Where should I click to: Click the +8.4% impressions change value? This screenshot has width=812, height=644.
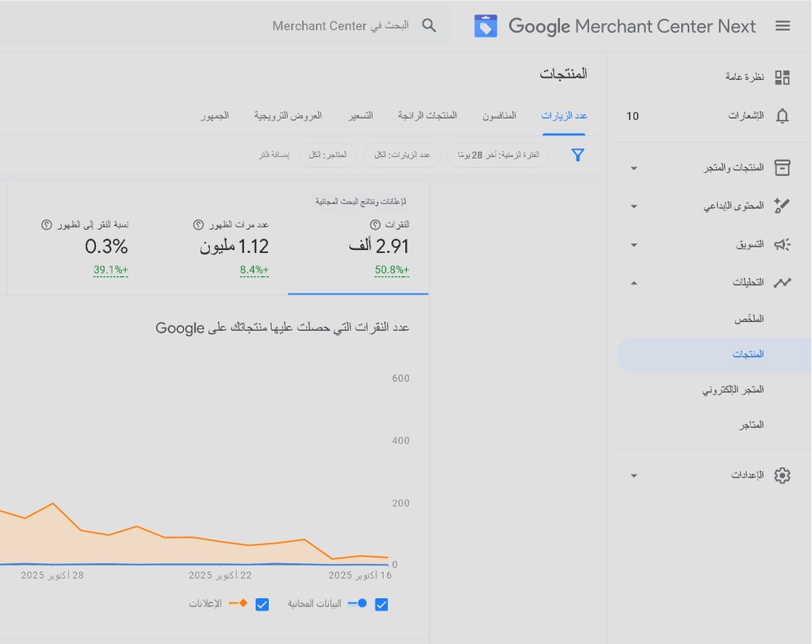click(x=254, y=270)
